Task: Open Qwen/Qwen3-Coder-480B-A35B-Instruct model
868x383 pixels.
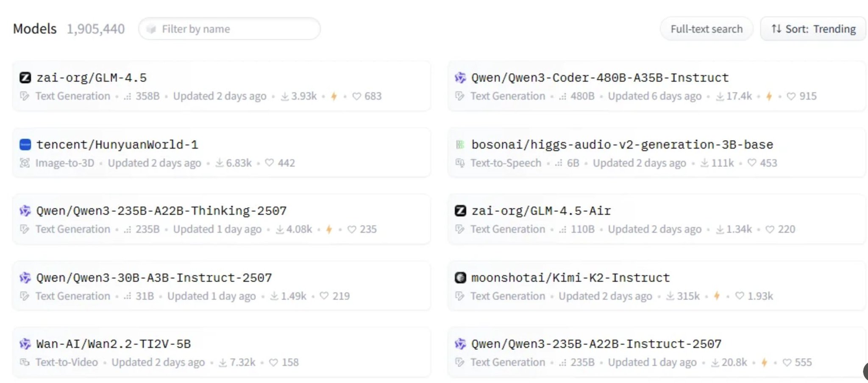Action: point(600,78)
